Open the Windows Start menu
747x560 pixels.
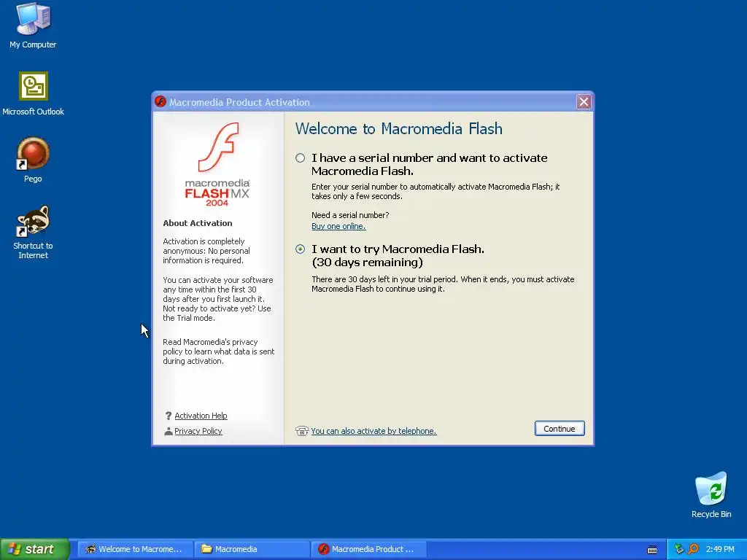coord(35,549)
